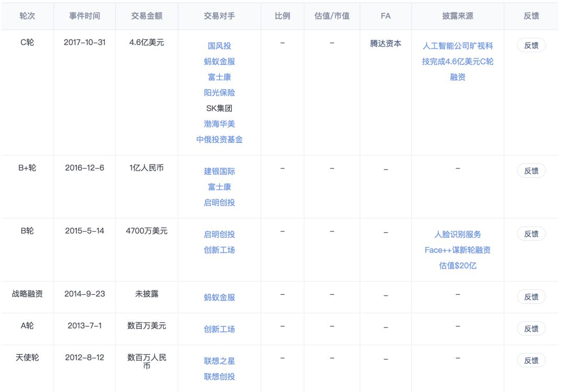Select date 2015-5-14
Image resolution: width=565 pixels, height=392 pixels.
pyautogui.click(x=85, y=231)
